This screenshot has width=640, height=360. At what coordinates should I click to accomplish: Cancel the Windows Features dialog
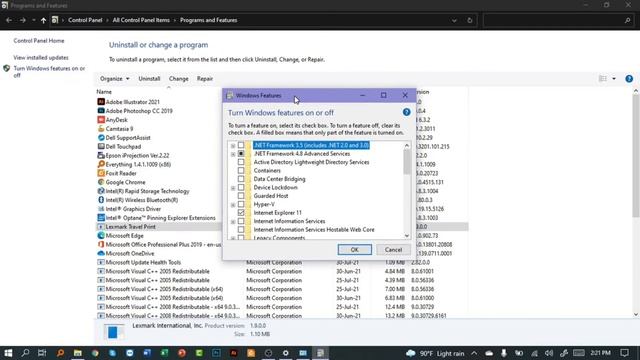coord(393,249)
